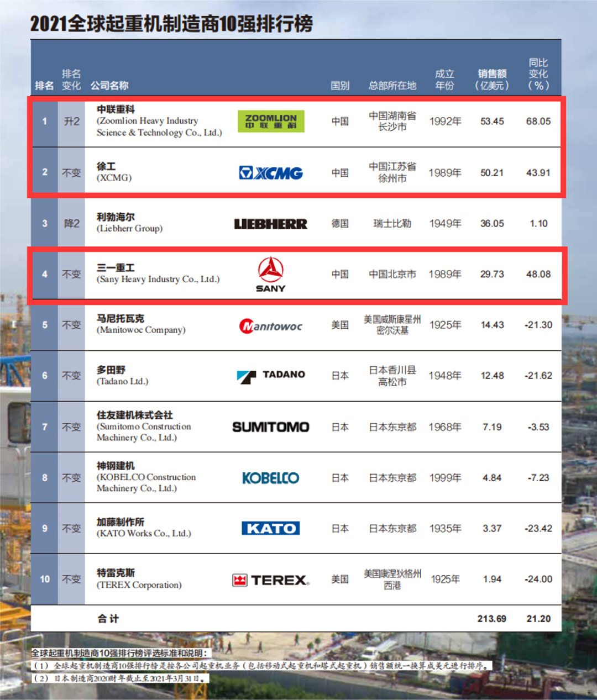597x700 pixels.
Task: Click the "同比变化（%）" column header
Action: click(538, 74)
